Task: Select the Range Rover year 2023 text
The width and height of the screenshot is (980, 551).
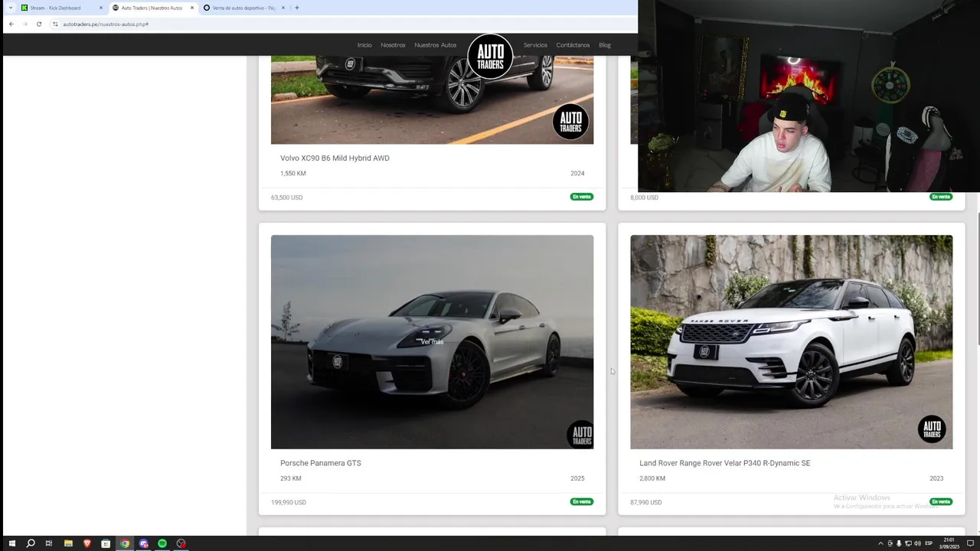Action: [x=936, y=478]
